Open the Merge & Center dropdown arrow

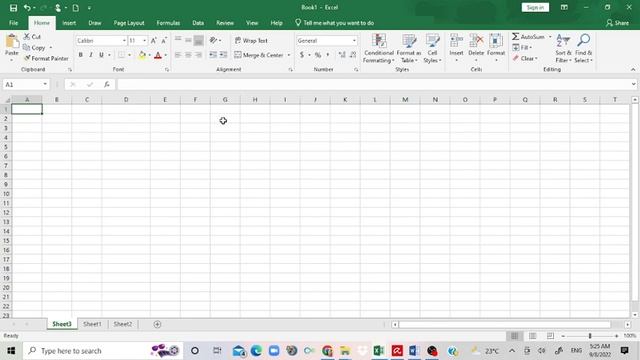pyautogui.click(x=289, y=55)
